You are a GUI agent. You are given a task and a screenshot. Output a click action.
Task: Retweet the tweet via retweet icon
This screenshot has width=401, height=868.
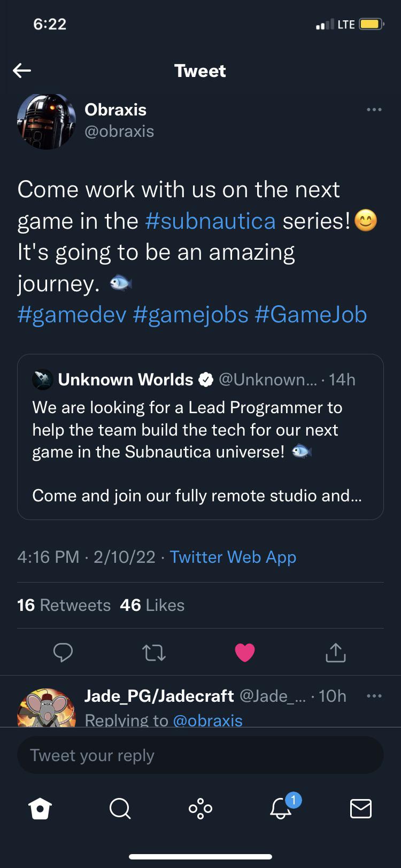pos(154,652)
